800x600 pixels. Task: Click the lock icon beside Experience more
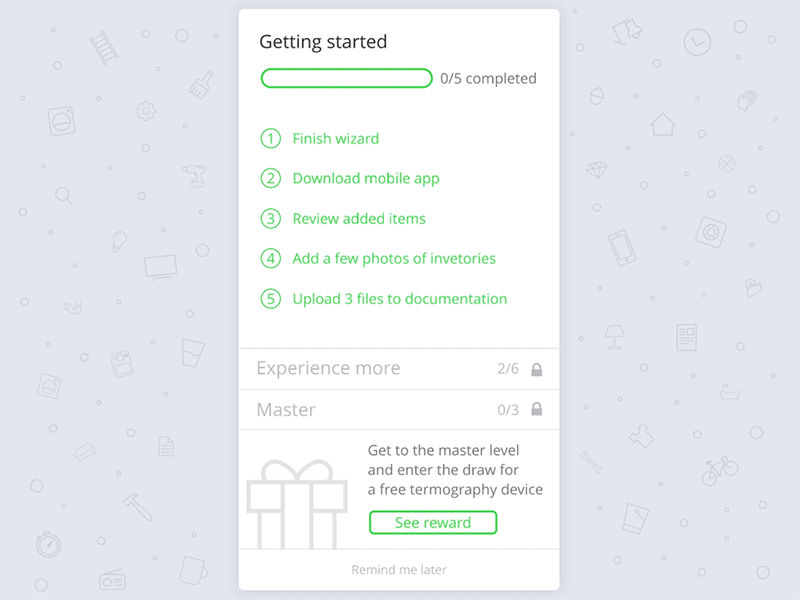pos(537,368)
